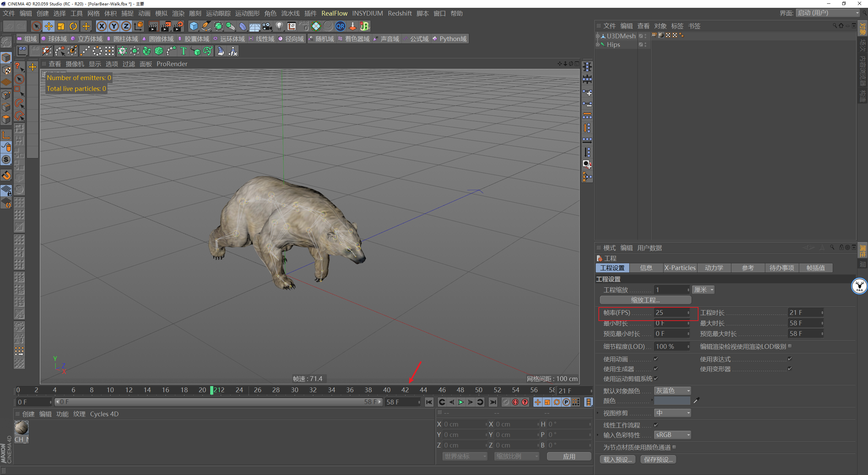The width and height of the screenshot is (868, 475).
Task: Jump to end of animation button
Action: click(x=493, y=402)
